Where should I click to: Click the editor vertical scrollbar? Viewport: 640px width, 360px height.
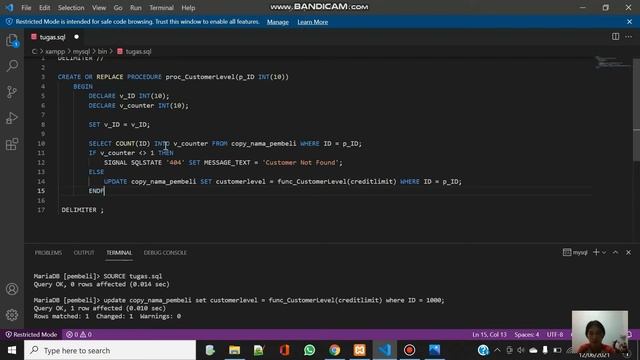[636, 109]
